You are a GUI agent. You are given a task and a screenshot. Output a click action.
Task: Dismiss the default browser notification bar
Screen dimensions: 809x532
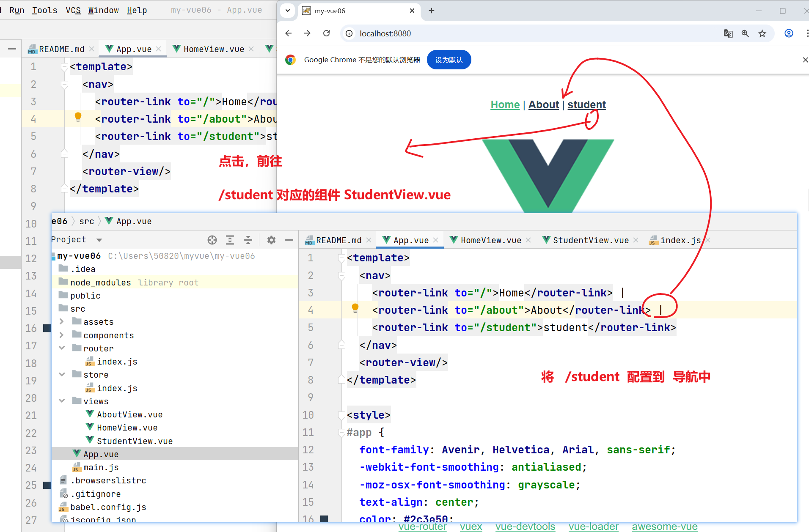pyautogui.click(x=805, y=60)
